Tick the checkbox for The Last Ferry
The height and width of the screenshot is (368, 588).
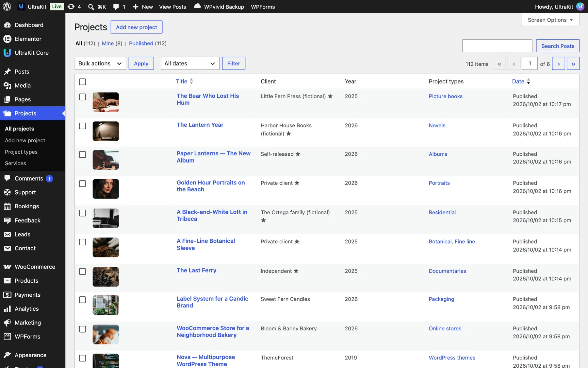pyautogui.click(x=83, y=272)
